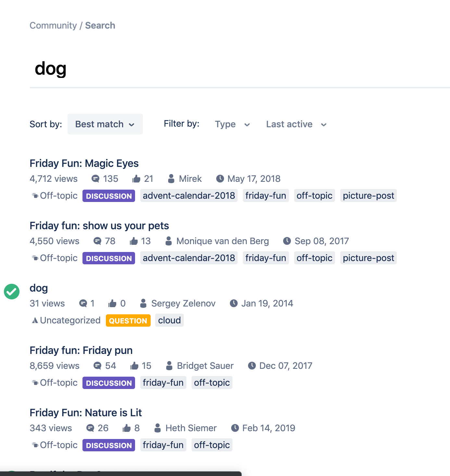Open the Friday Fun: Magic Eyes post

(x=84, y=163)
